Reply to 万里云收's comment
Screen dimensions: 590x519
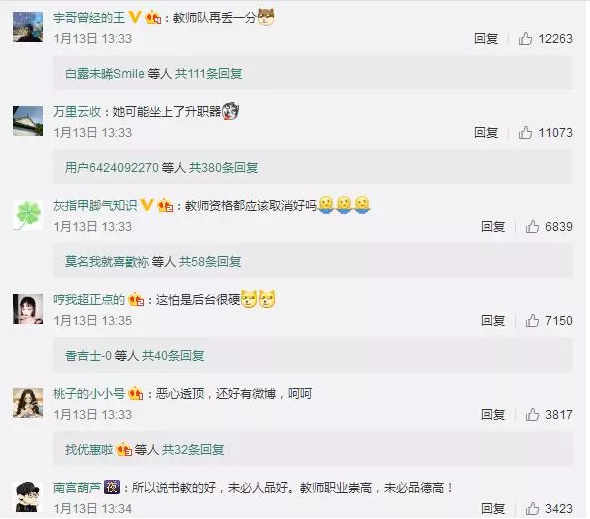(x=486, y=132)
